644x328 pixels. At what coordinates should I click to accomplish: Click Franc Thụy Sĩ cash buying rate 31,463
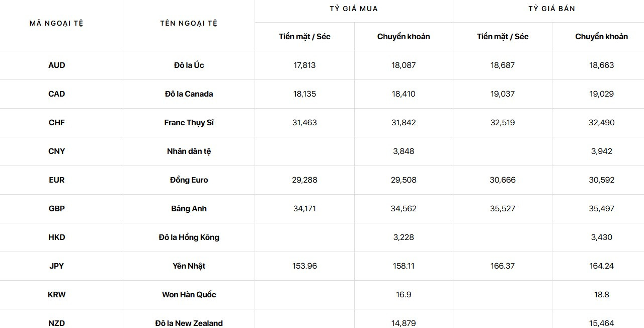point(304,122)
